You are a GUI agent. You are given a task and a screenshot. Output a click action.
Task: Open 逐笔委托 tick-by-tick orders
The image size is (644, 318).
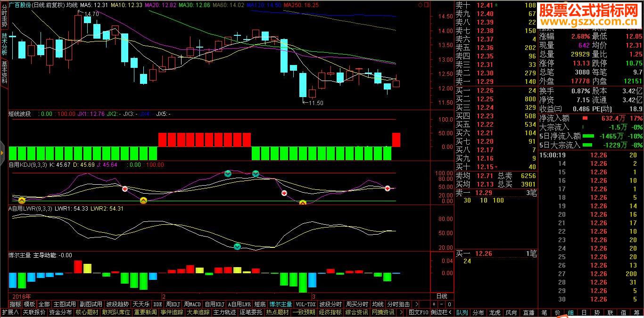251,312
